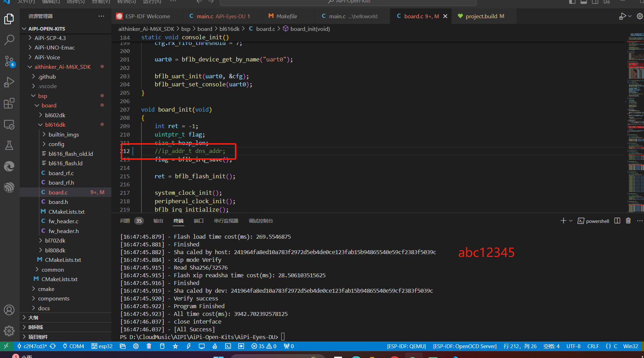Click the ESP-IDF monitor screen icon
The width and height of the screenshot is (644, 358).
pyautogui.click(x=202, y=346)
